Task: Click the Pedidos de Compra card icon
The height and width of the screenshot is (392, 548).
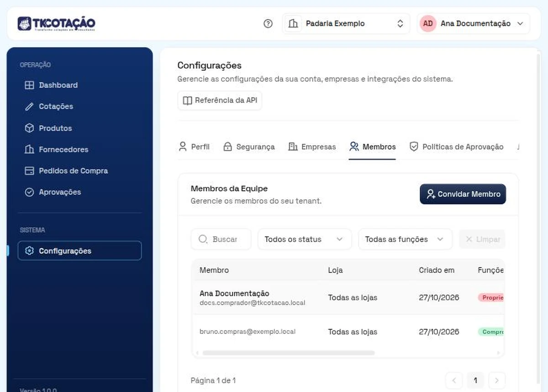Action: tap(29, 171)
